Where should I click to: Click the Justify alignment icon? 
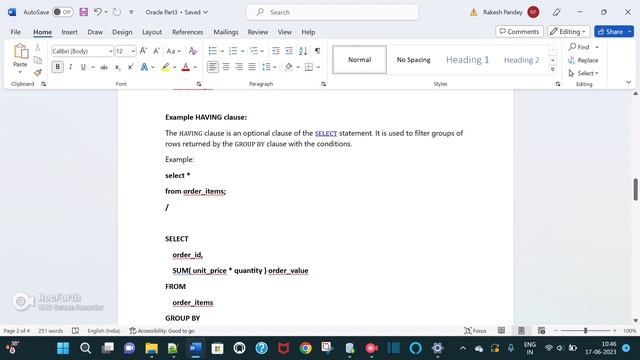pos(252,67)
